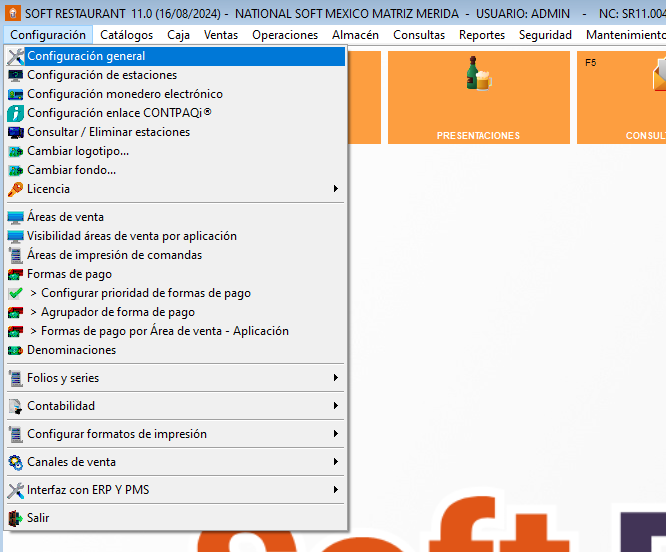Choose Configuración monedero electrónico

[176, 94]
